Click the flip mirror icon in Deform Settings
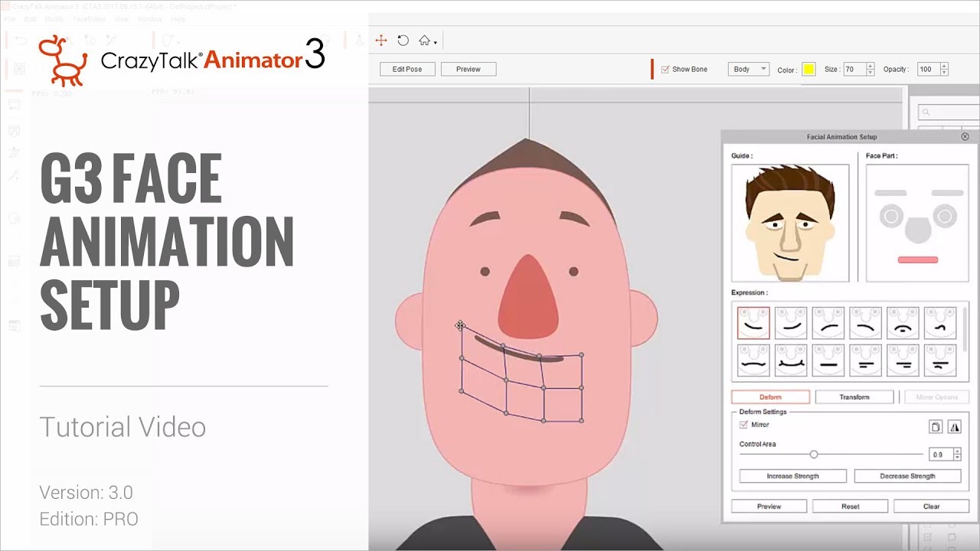Screen dimensions: 980x551 [x=954, y=427]
